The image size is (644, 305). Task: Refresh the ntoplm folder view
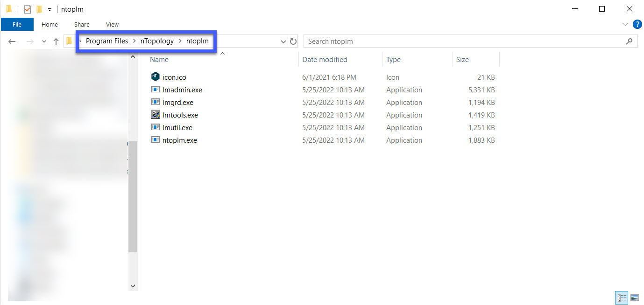(293, 42)
